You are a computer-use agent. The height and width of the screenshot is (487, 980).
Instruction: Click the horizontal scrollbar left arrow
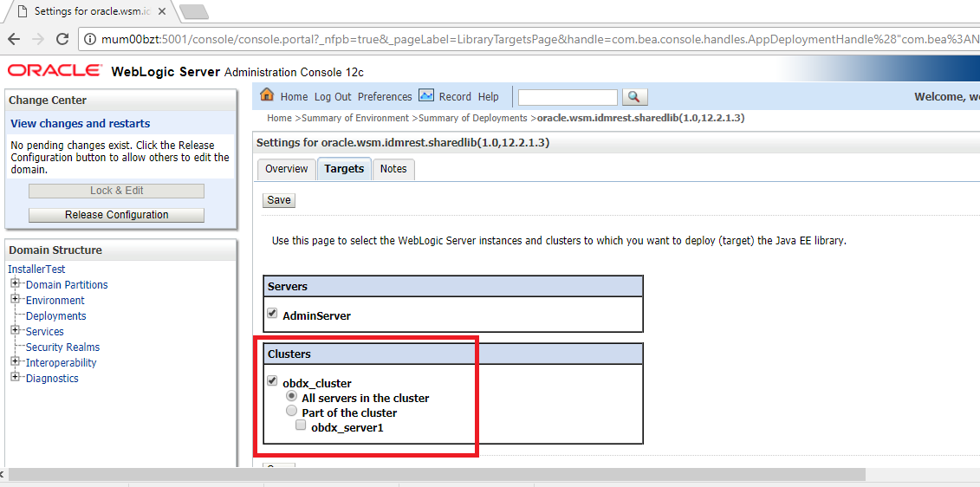(x=3, y=475)
